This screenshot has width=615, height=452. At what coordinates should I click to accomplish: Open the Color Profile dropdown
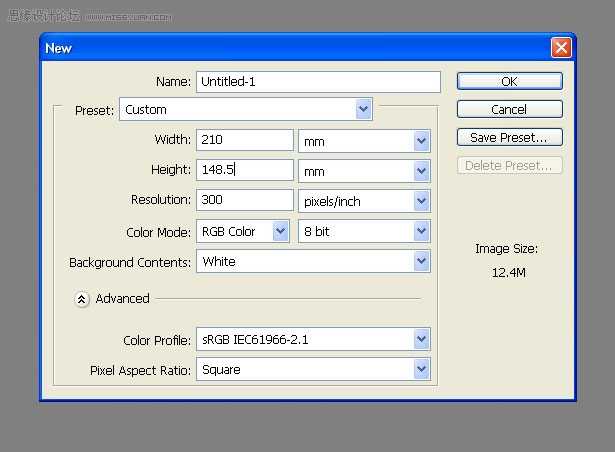(313, 339)
